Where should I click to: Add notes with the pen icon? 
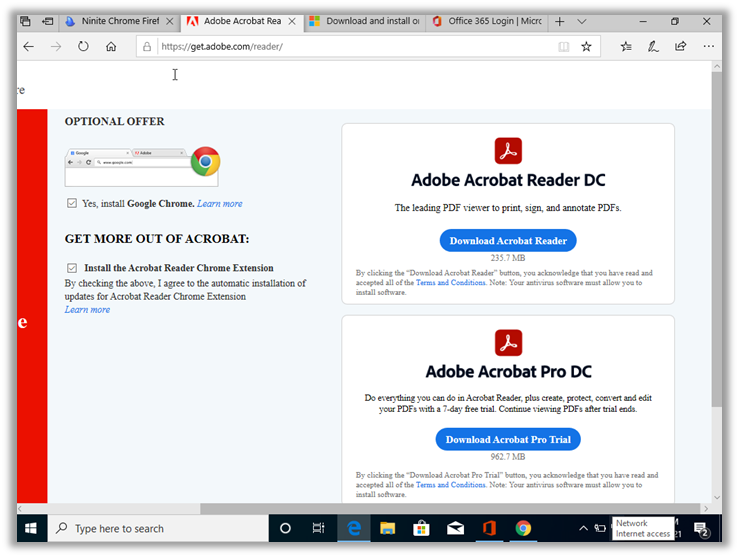pyautogui.click(x=653, y=47)
